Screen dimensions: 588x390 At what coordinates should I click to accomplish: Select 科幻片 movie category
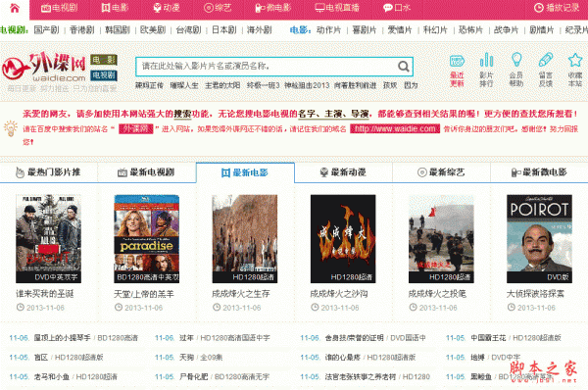coord(435,30)
